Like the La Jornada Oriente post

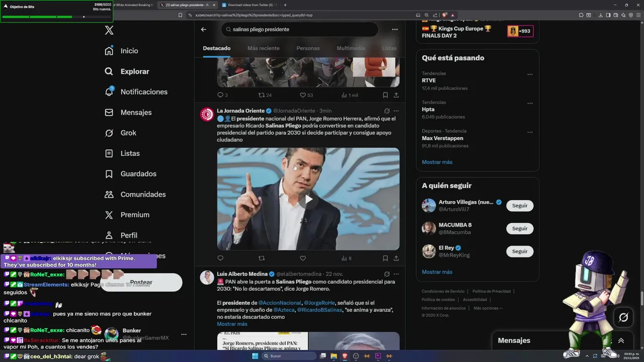click(303, 258)
